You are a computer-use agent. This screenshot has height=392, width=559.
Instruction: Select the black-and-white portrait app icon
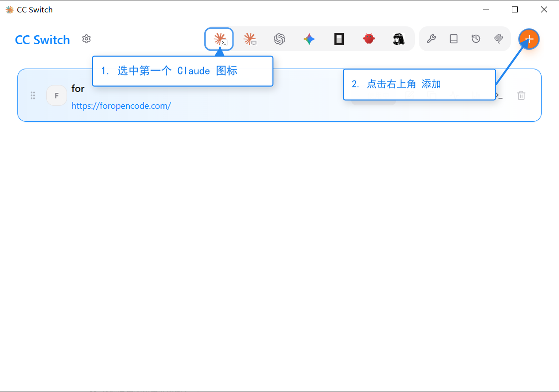[x=399, y=39]
